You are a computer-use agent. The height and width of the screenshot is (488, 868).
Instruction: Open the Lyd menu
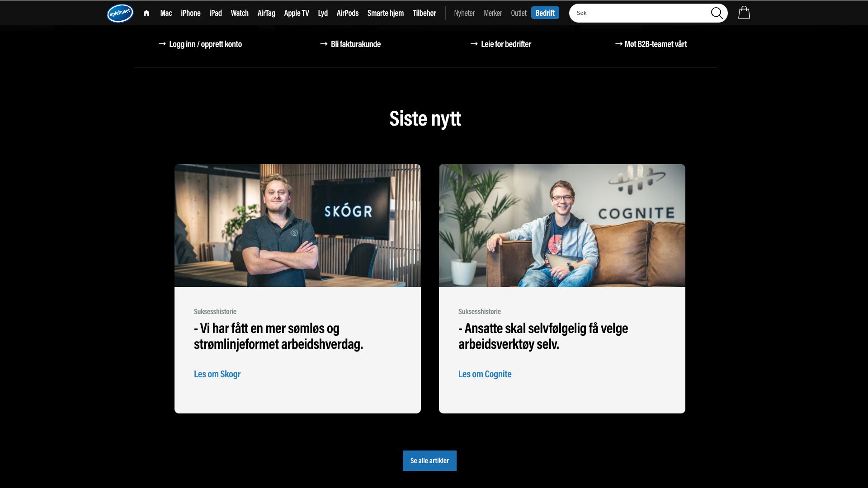(x=323, y=13)
